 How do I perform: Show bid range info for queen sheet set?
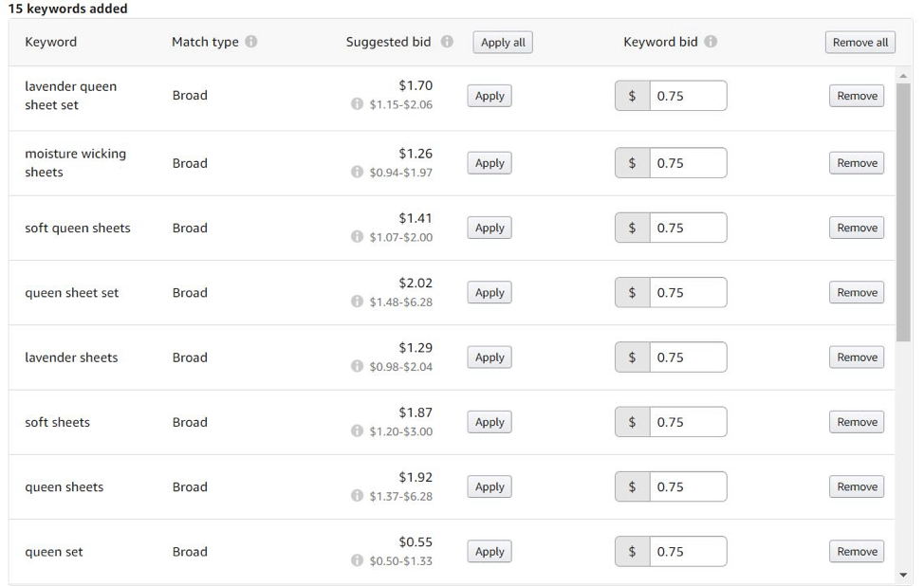(x=357, y=302)
